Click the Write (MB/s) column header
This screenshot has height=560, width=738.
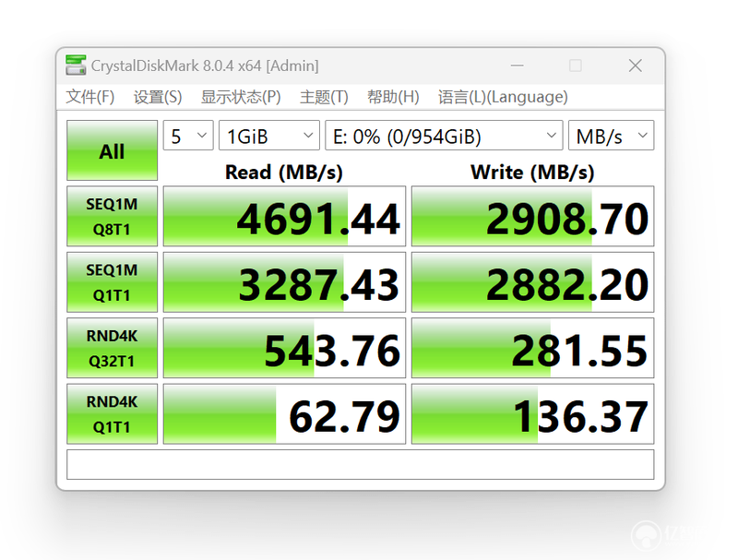(x=532, y=173)
